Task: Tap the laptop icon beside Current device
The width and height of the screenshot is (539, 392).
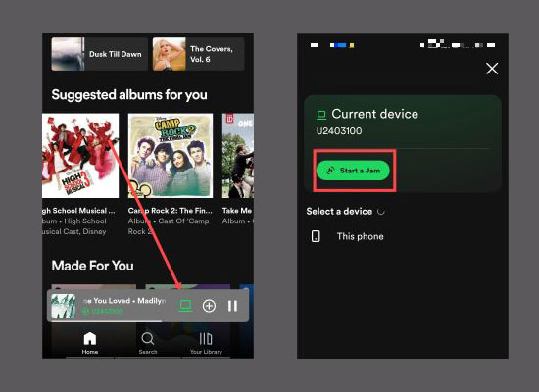Action: click(x=321, y=115)
